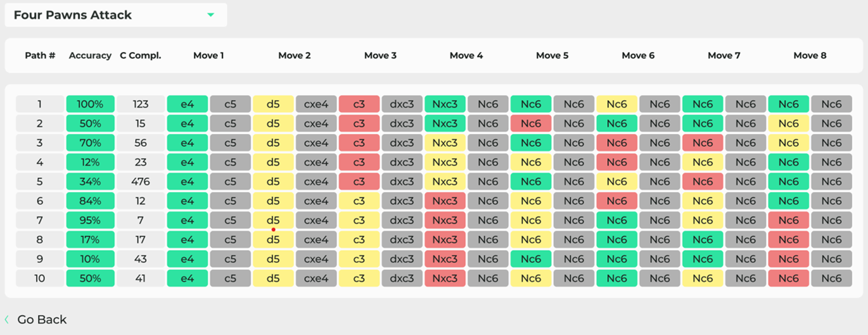868x335 pixels.
Task: Click the 17% accuracy cell
Action: coord(90,240)
